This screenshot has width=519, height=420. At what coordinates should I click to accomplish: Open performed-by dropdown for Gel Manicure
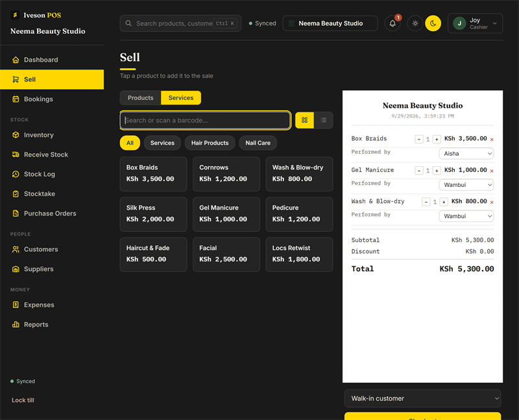point(466,185)
